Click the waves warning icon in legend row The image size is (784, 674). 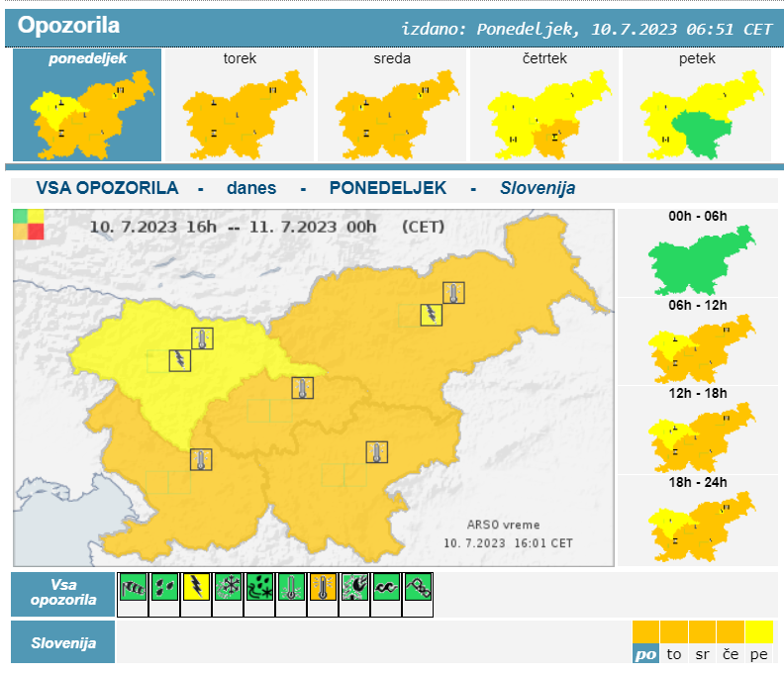[x=387, y=588]
